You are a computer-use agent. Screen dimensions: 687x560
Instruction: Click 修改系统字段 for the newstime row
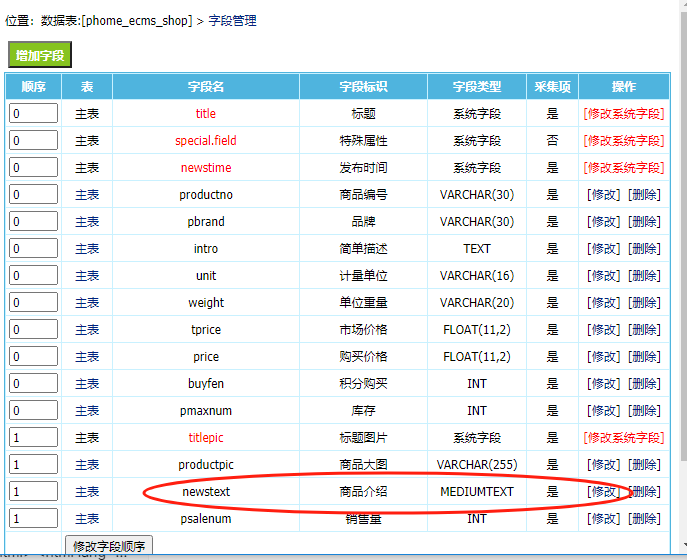[623, 168]
